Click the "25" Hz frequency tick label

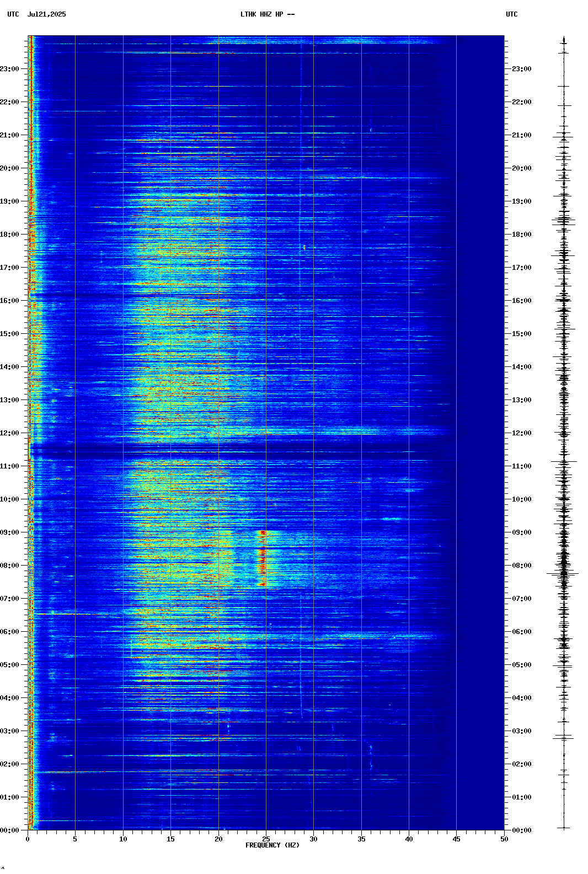(x=266, y=839)
